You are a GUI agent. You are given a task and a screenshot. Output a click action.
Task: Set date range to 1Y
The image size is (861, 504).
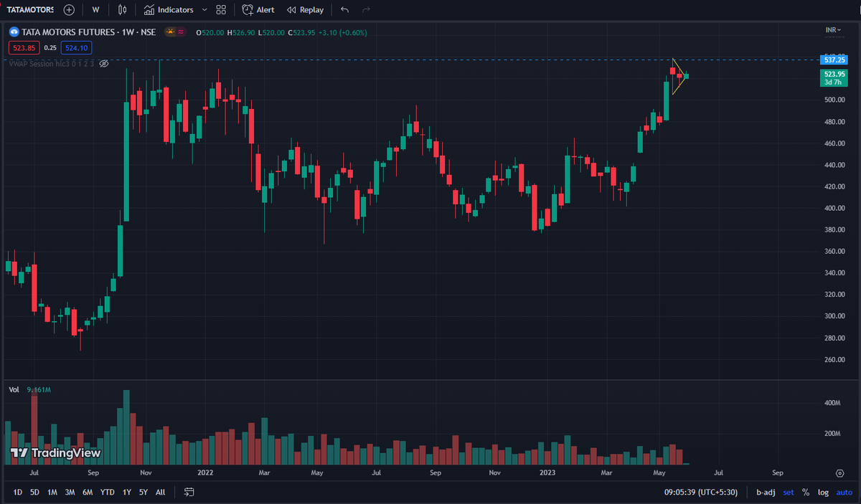pyautogui.click(x=126, y=493)
